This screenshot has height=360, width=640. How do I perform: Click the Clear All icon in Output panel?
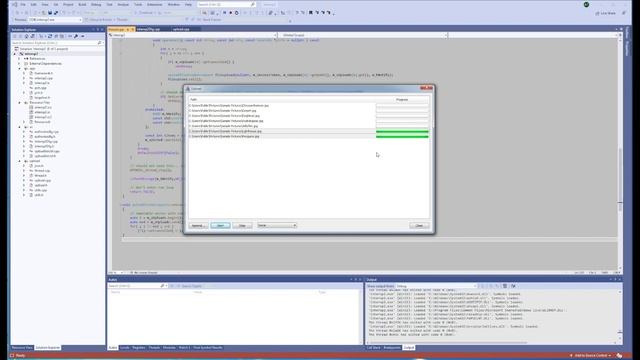pos(505,286)
